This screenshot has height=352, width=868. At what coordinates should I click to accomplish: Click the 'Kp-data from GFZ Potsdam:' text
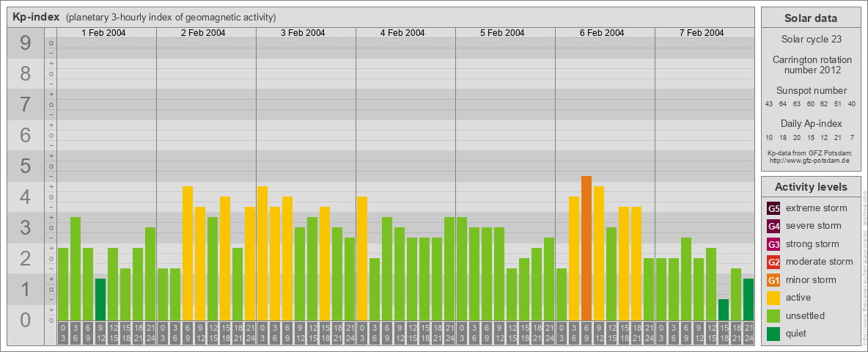811,153
